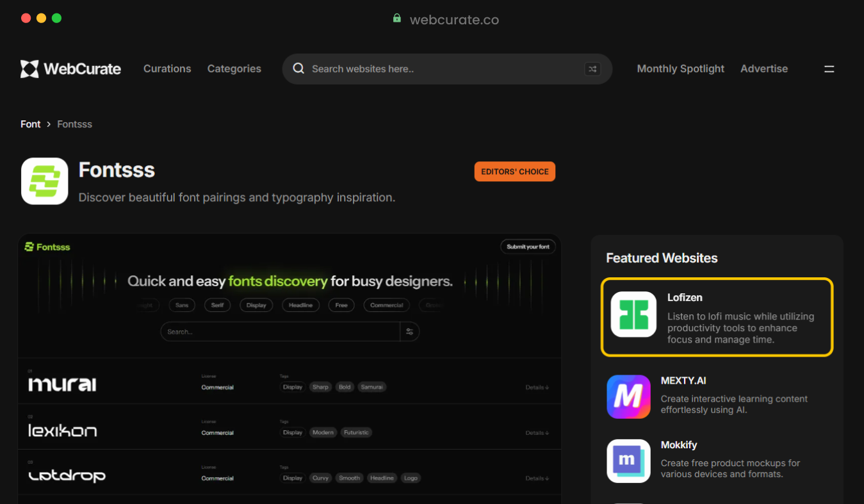Click the lock icon in address bar
This screenshot has width=864, height=504.
click(x=397, y=19)
